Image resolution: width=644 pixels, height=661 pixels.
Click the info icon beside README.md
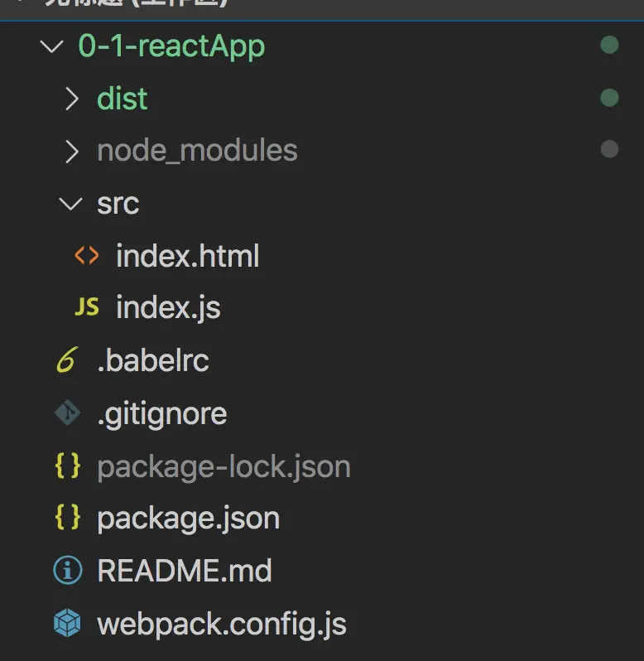pyautogui.click(x=67, y=571)
